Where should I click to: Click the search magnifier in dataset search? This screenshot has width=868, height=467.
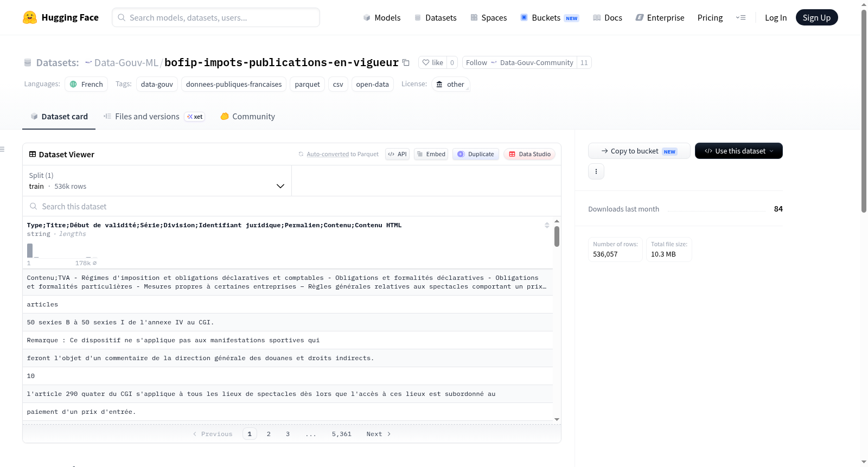point(34,207)
